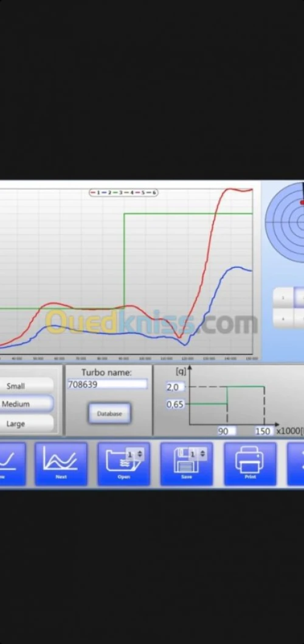Select the Small turbo size option
The image size is (304, 644).
point(26,386)
